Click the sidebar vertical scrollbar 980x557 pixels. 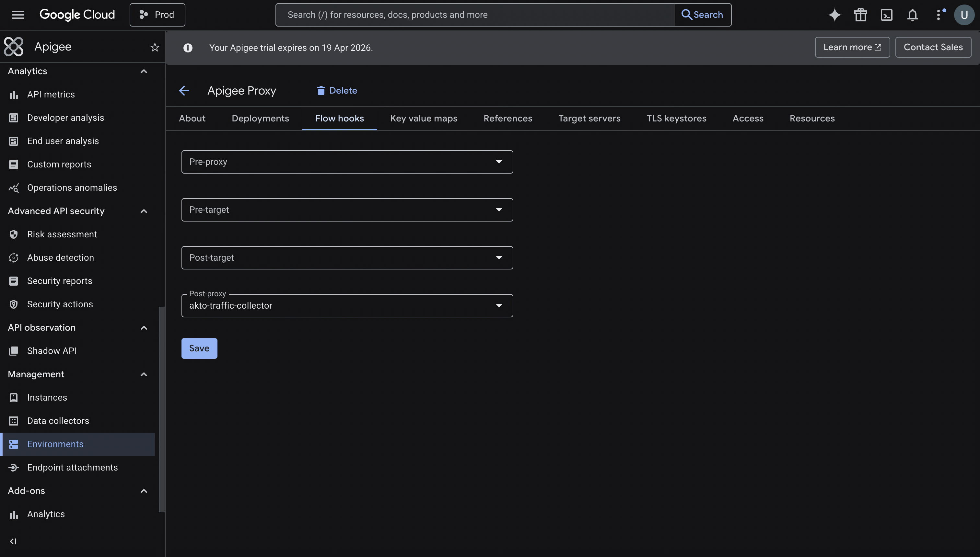click(161, 409)
